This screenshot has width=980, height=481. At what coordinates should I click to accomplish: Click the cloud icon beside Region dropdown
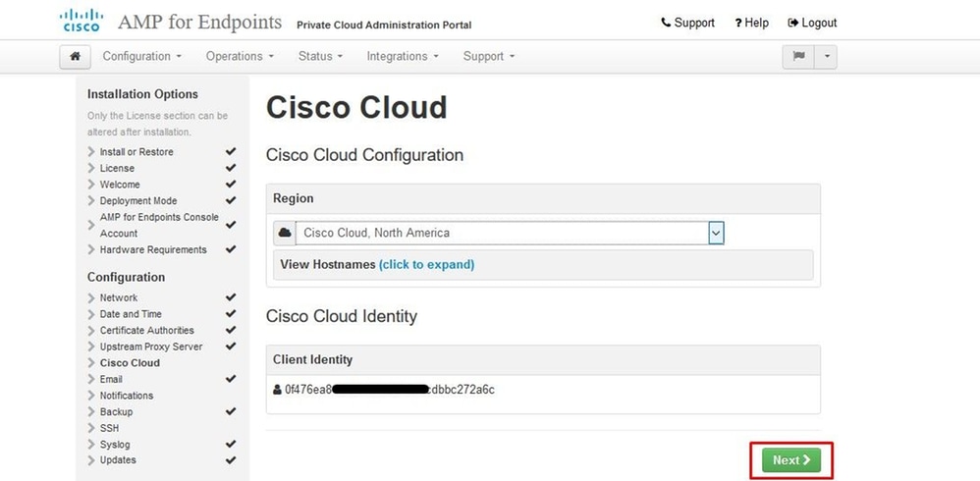285,233
